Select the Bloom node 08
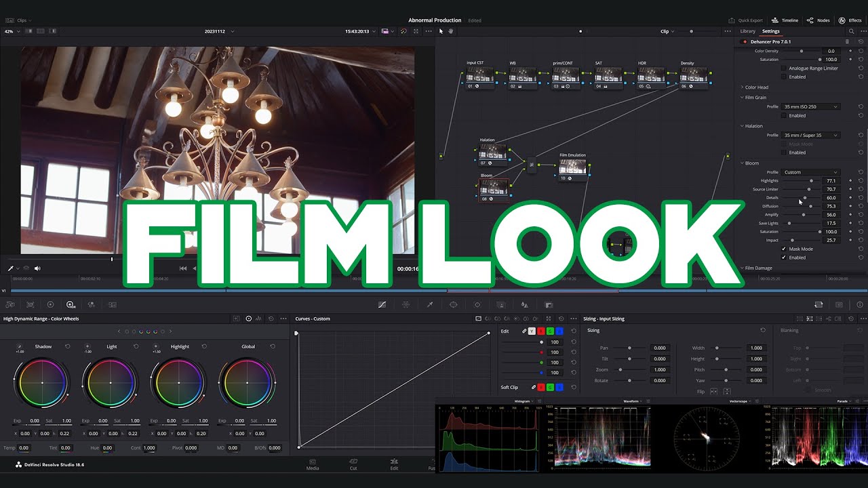The width and height of the screenshot is (868, 488). (x=493, y=190)
